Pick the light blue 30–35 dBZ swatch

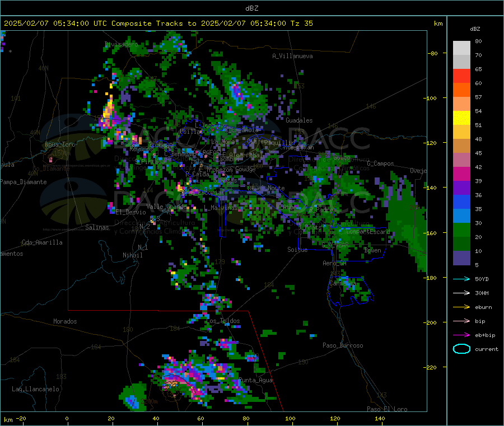point(461,216)
